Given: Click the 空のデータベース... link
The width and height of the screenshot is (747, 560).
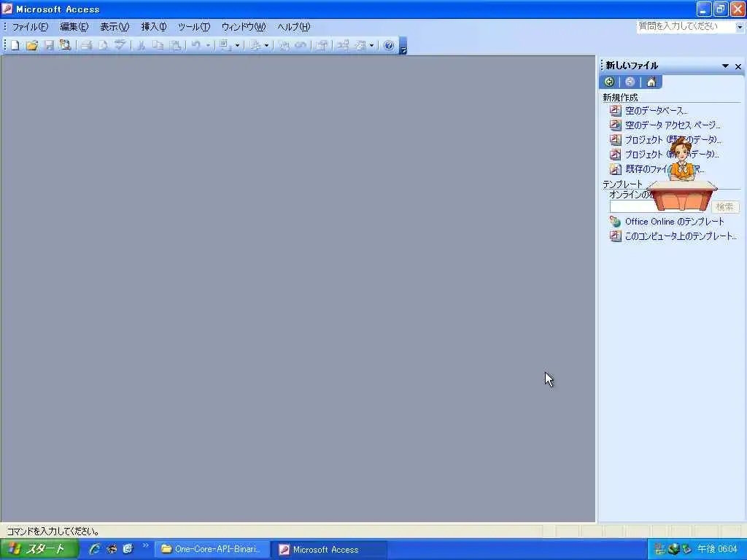Looking at the screenshot, I should [656, 111].
